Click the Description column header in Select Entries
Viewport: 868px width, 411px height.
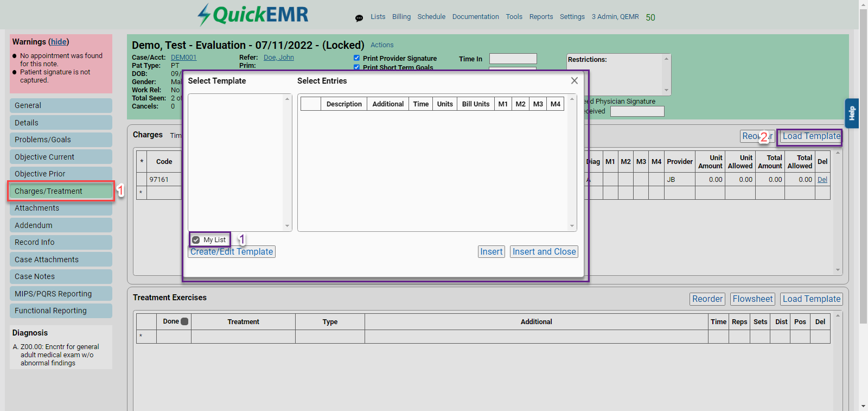[344, 104]
